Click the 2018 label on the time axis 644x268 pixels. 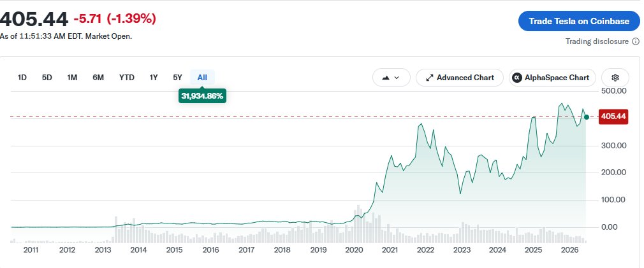coord(282,250)
